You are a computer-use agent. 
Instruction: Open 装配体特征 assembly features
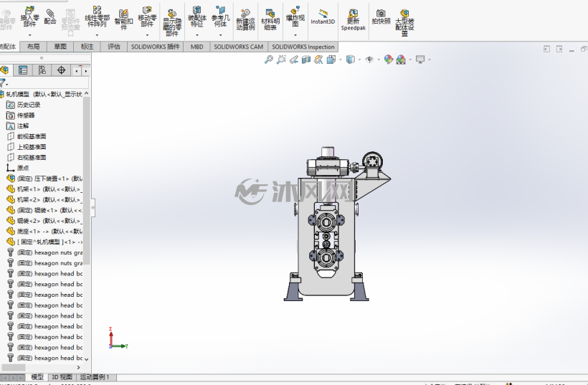pyautogui.click(x=197, y=16)
